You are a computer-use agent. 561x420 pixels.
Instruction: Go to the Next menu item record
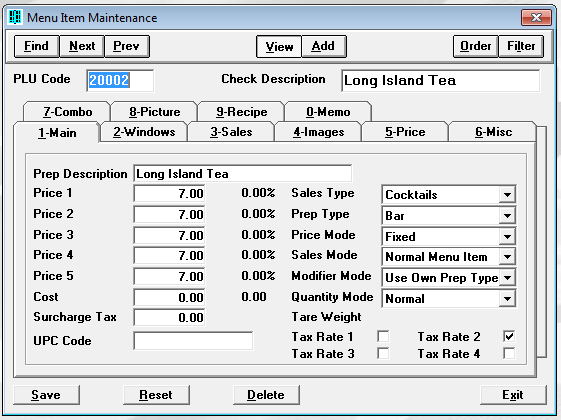pyautogui.click(x=82, y=46)
